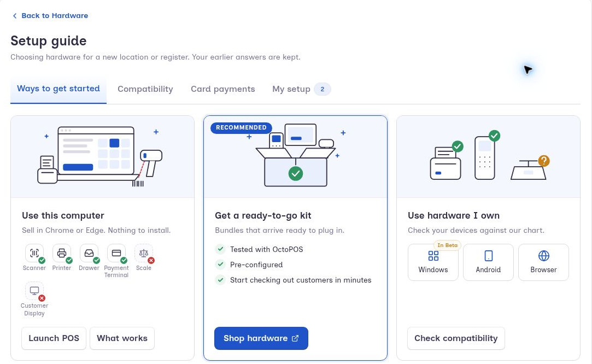The width and height of the screenshot is (592, 364).
Task: Click the 'Customer Display' label
Action: point(34,310)
